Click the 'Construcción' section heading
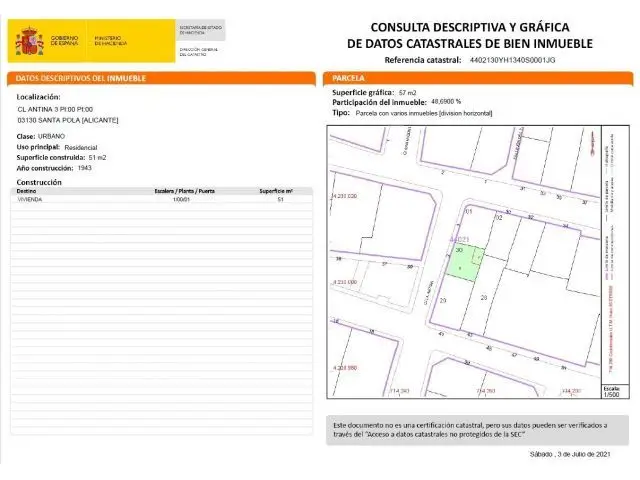This screenshot has width=640, height=480. (x=39, y=182)
